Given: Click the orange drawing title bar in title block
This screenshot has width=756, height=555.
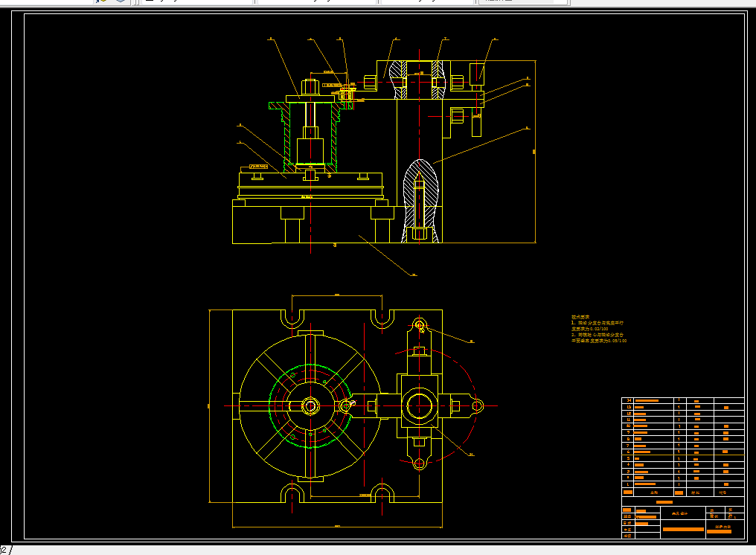Looking at the screenshot, I should click(683, 530).
